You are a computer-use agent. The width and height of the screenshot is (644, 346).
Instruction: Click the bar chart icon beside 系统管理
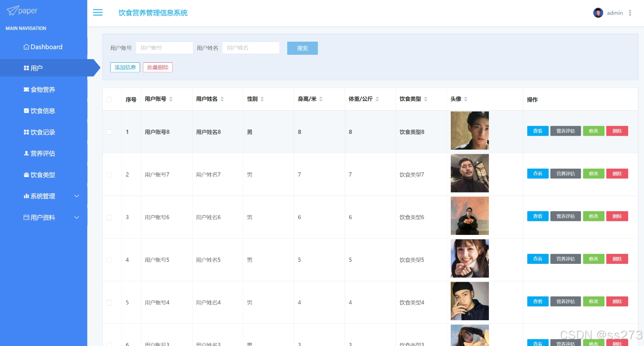point(26,196)
